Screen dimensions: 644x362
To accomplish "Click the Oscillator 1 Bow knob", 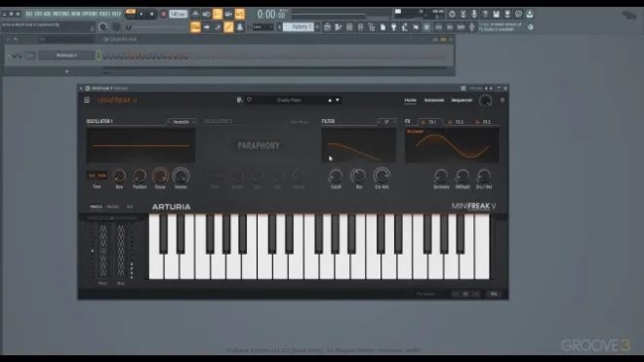I will coord(119,176).
